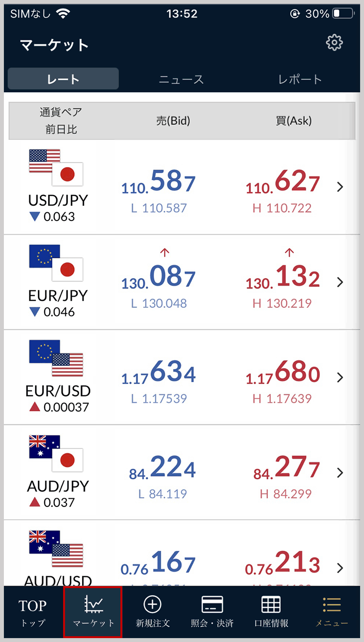This screenshot has height=642, width=364.
Task: Tap the TOP home icon
Action: point(33,606)
